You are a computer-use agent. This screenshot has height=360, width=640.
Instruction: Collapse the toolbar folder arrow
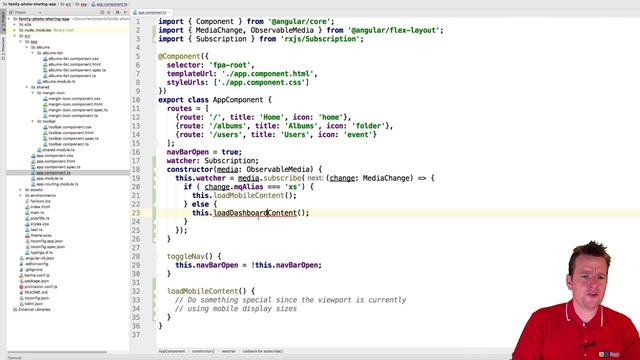[33, 122]
